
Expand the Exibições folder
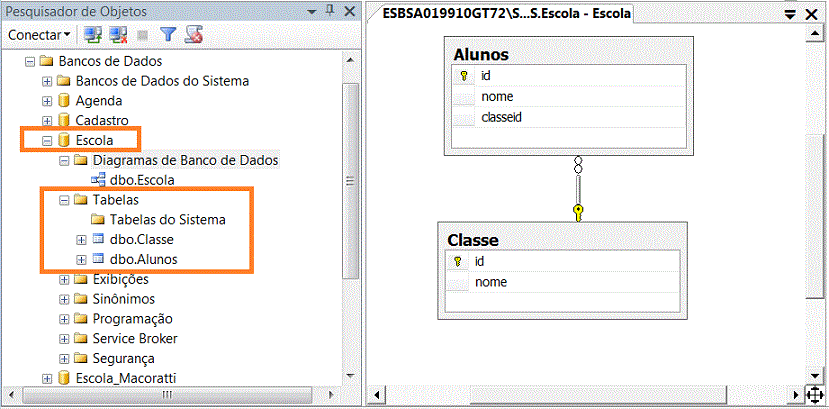pyautogui.click(x=64, y=279)
